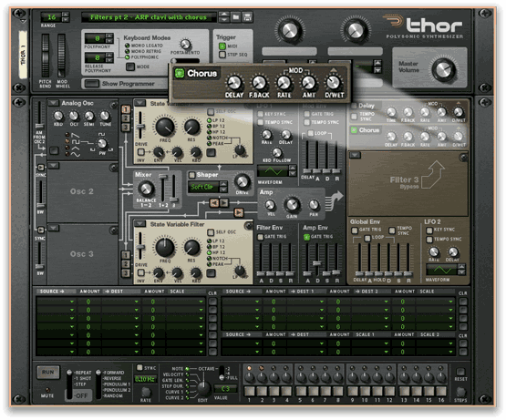Toggle Amp Env GATE TRIG
Viewport: 506px width, 420px height.
pos(306,237)
